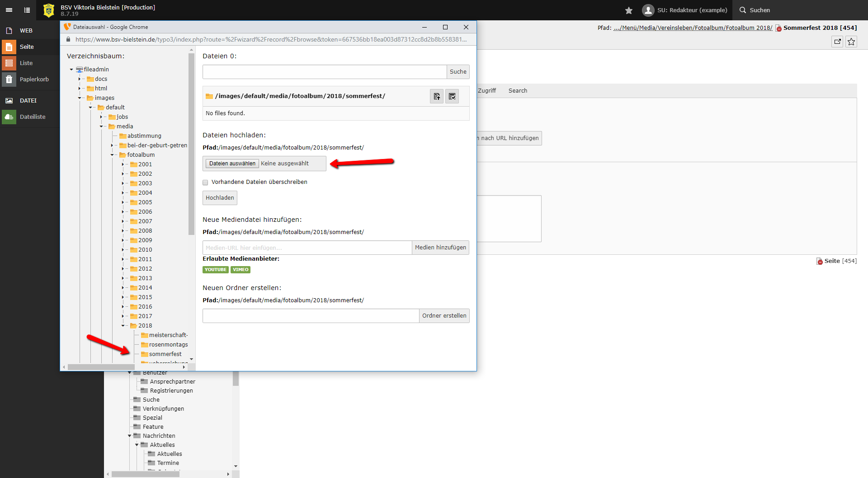Image resolution: width=868 pixels, height=478 pixels.
Task: Open the Liste module icon
Action: pos(9,63)
